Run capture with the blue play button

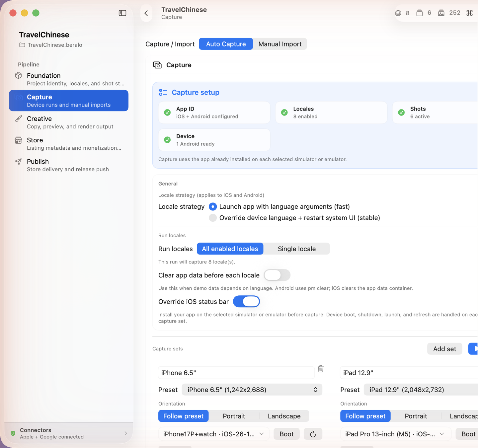pyautogui.click(x=473, y=349)
